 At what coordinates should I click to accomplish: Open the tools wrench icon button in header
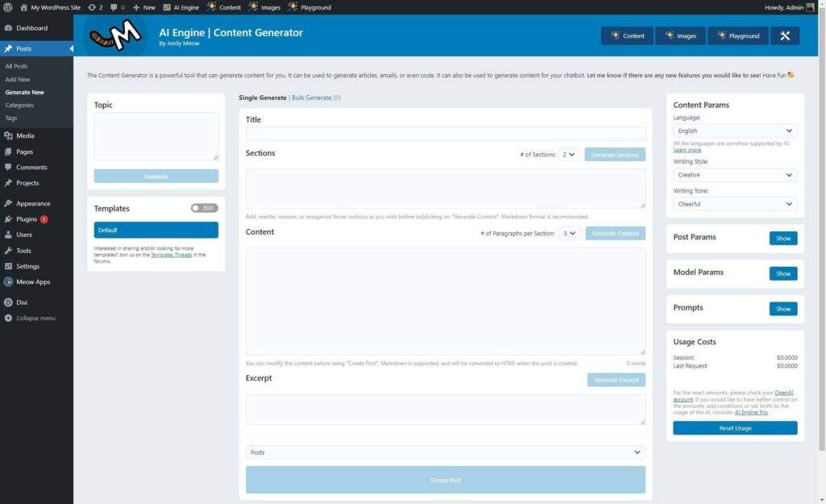tap(785, 35)
